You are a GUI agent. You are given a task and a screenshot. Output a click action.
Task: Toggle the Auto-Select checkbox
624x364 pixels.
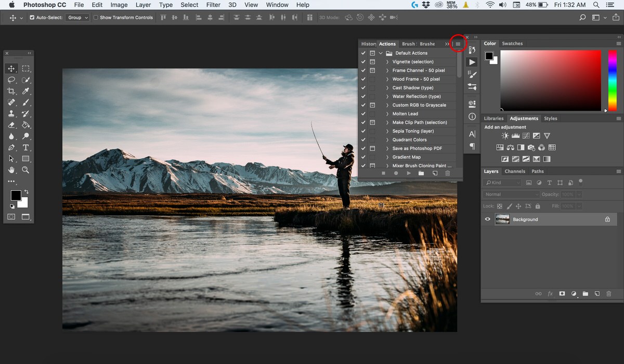point(32,18)
